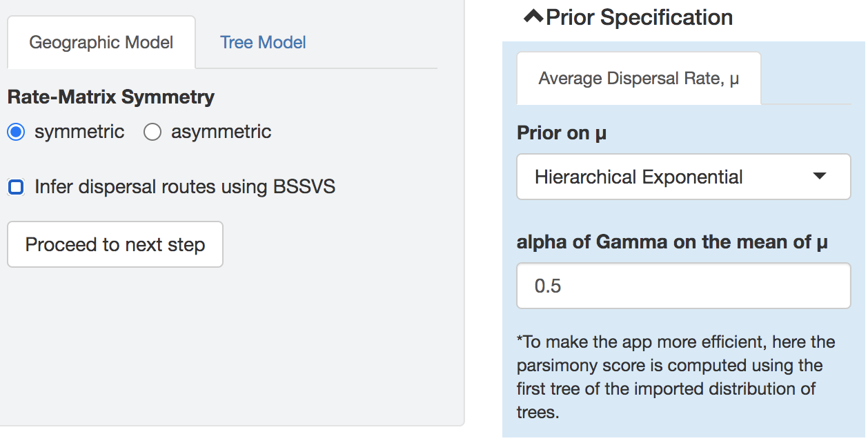
Task: Collapse the Prior Specification chevron icon
Action: coord(533,17)
